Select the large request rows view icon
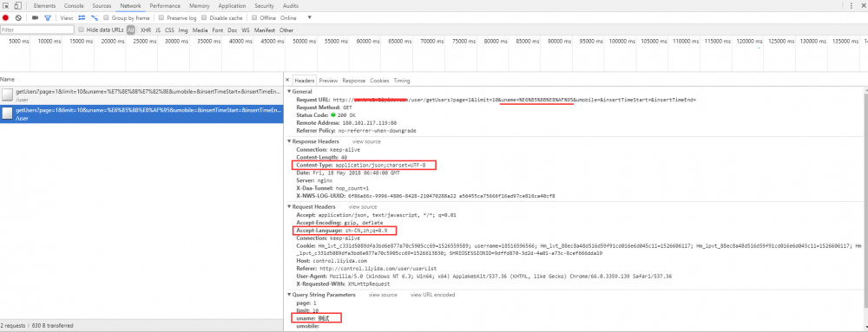Viewport: 868px width, 332px height. tap(82, 17)
